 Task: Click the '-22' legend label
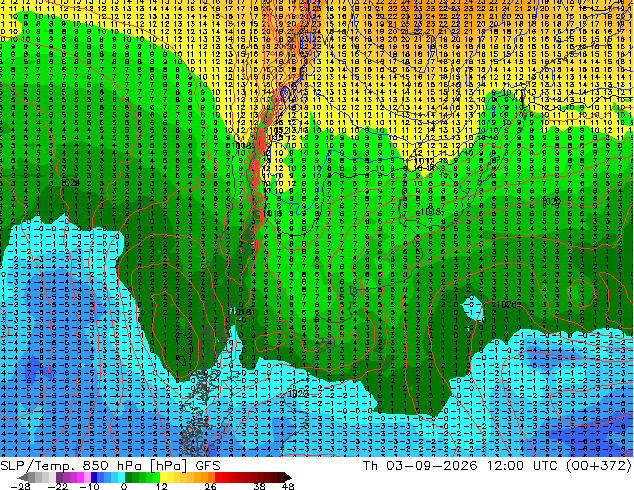pyautogui.click(x=58, y=486)
